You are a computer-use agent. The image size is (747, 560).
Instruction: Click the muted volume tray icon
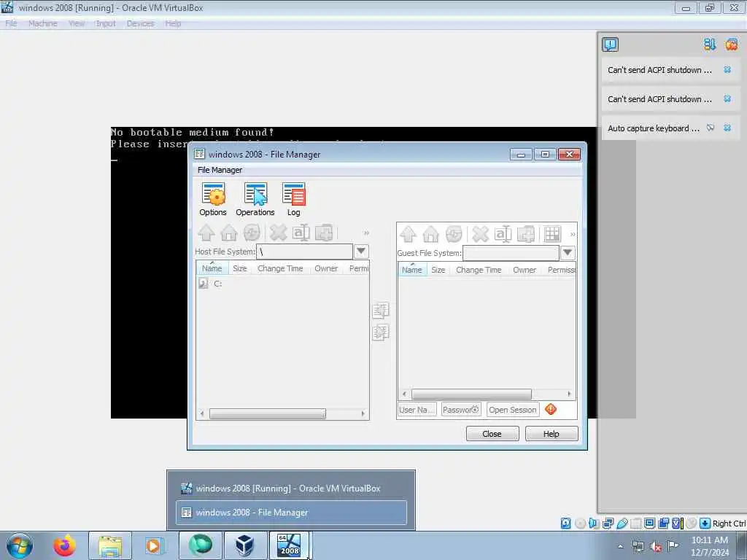[x=656, y=547]
